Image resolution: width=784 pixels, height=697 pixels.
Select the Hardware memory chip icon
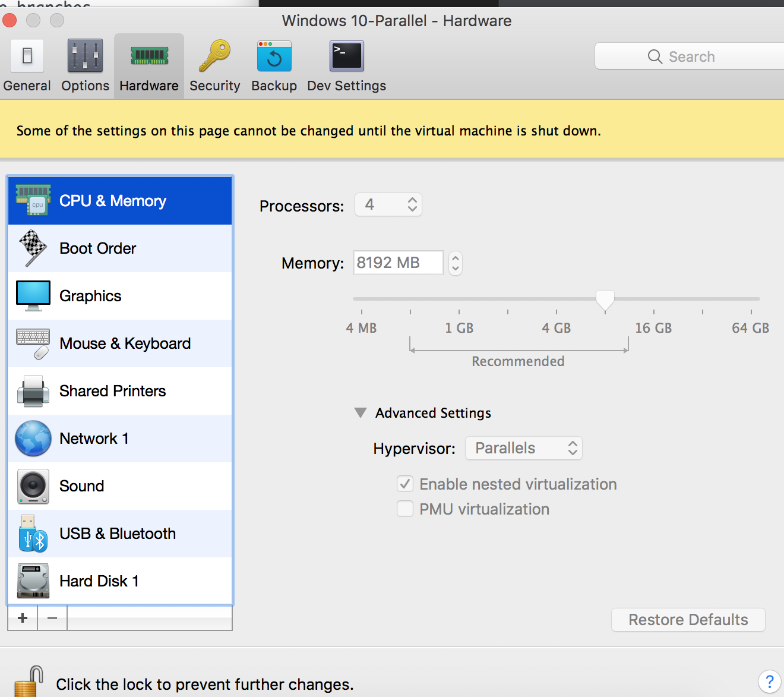tap(149, 56)
